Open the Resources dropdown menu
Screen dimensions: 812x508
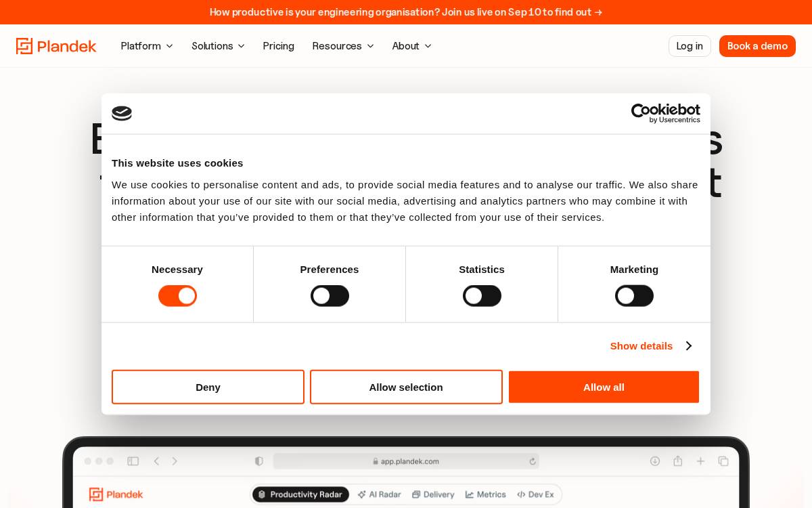[343, 46]
